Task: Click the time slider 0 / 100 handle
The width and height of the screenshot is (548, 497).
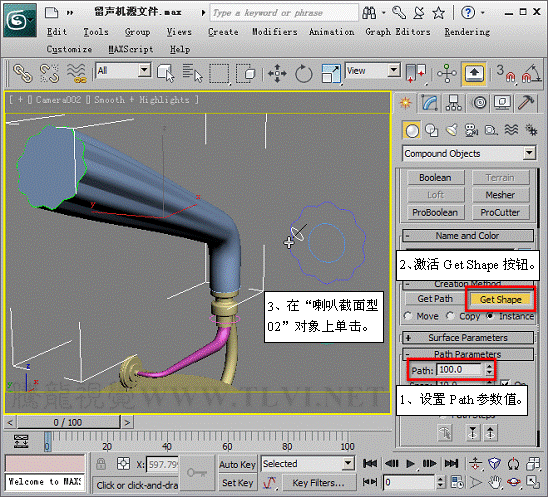Action: 68,422
